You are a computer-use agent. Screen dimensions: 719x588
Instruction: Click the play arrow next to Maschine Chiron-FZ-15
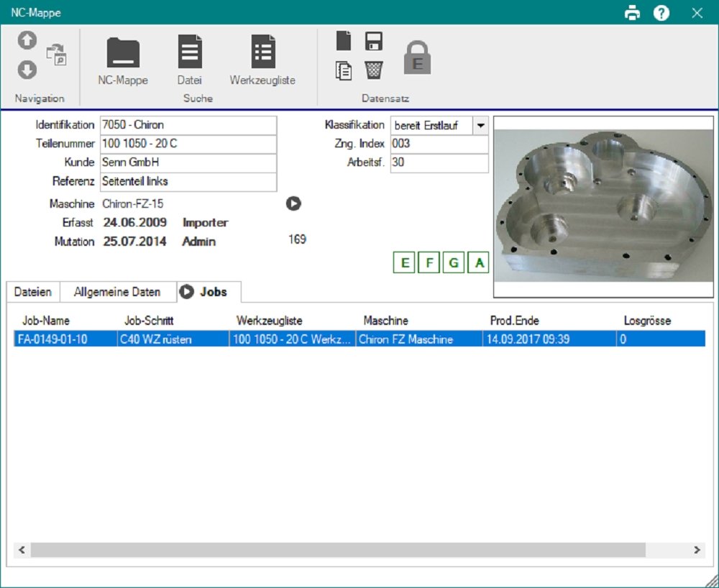click(293, 204)
